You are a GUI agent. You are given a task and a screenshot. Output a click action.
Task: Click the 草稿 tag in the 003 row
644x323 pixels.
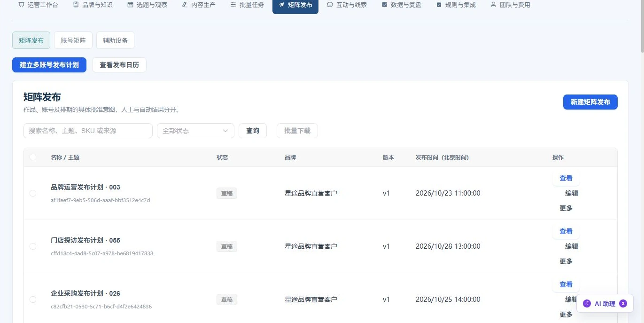coord(227,193)
